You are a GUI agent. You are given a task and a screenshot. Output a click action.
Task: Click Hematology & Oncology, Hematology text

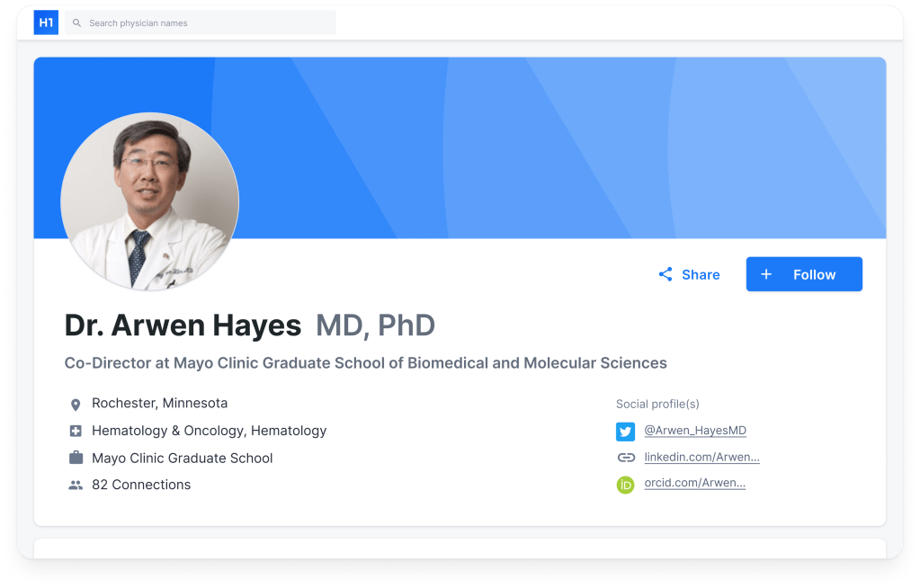click(x=209, y=431)
